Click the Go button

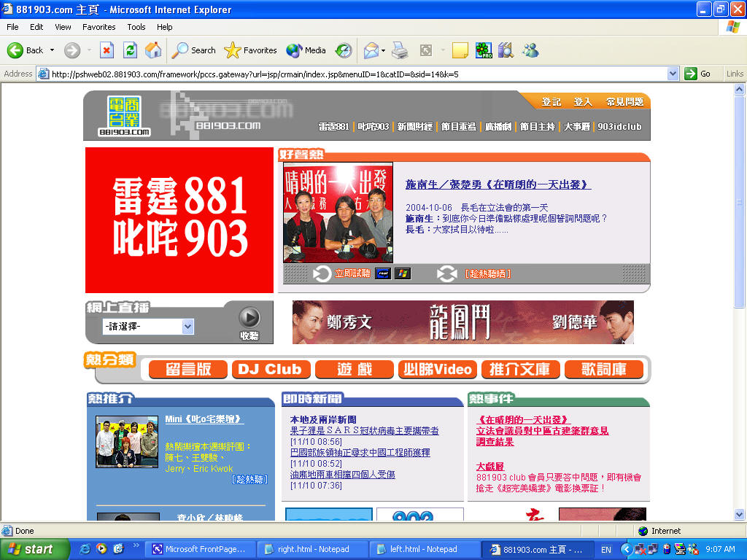tap(697, 74)
